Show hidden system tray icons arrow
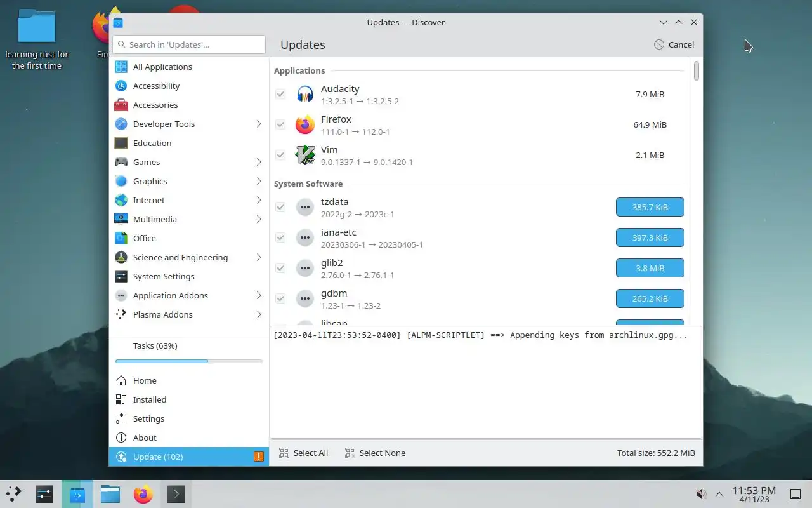 (719, 494)
